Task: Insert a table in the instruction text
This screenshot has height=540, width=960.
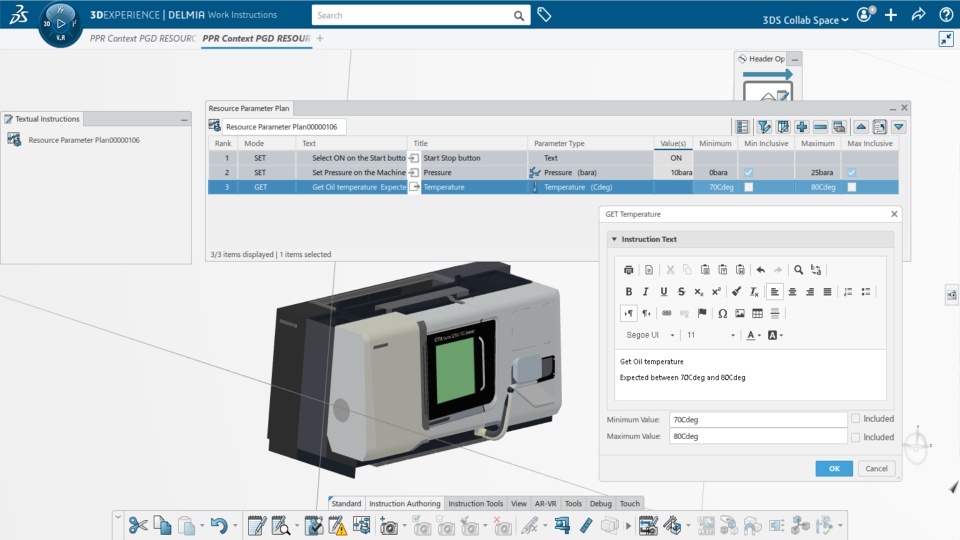Action: [757, 313]
